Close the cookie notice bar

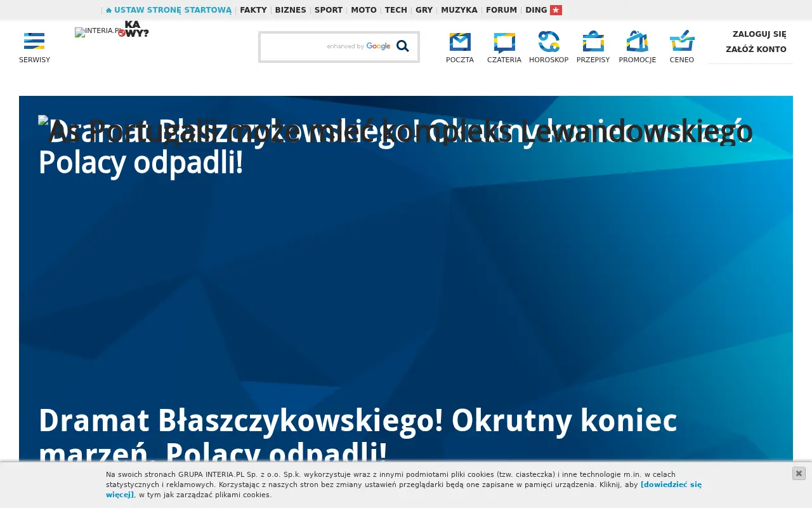point(799,473)
